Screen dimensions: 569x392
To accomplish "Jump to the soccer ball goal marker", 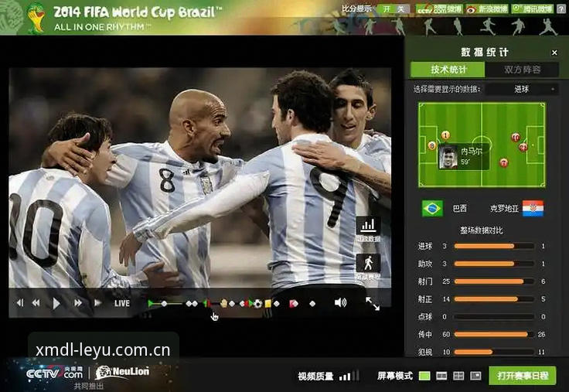I will coord(257,303).
